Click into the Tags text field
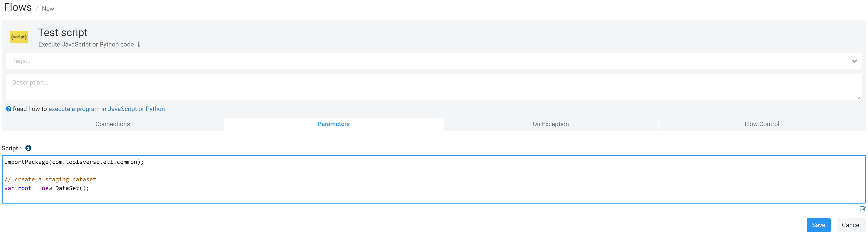The width and height of the screenshot is (868, 234). (x=404, y=61)
